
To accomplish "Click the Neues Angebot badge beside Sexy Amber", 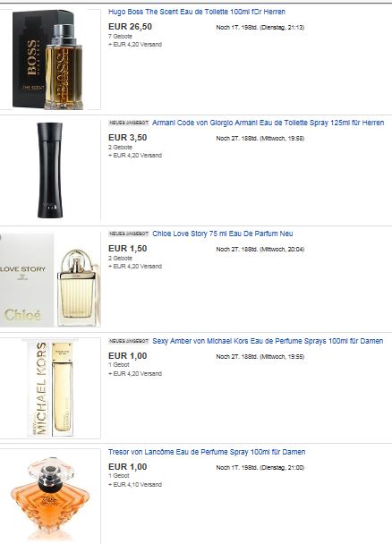I will (129, 341).
